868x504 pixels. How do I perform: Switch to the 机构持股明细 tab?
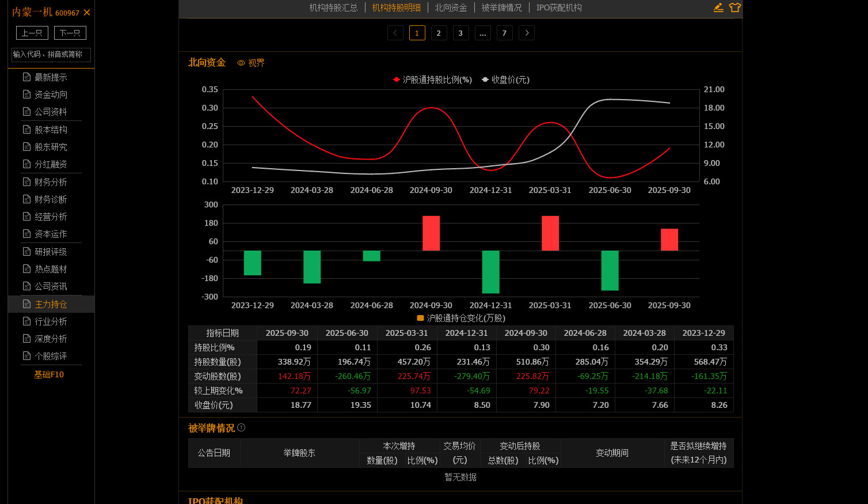click(396, 7)
